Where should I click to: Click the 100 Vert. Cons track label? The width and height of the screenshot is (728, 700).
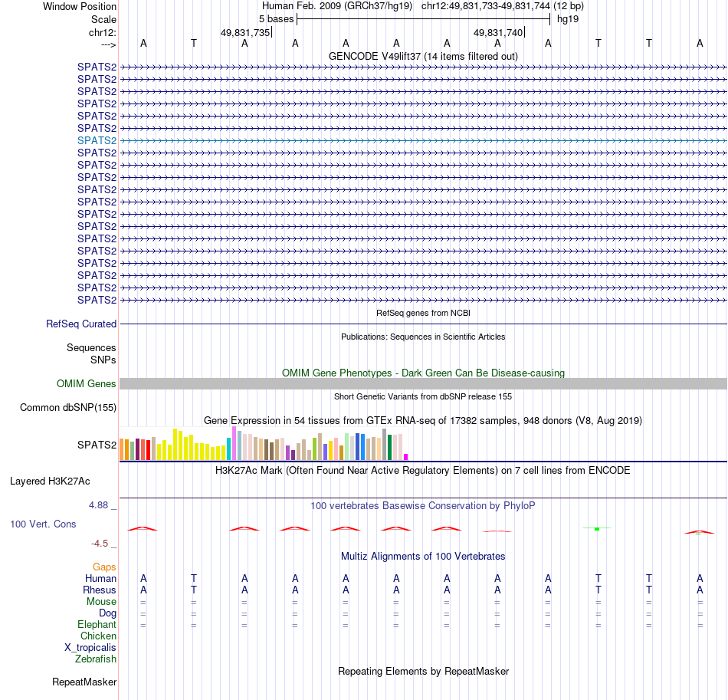click(x=43, y=524)
